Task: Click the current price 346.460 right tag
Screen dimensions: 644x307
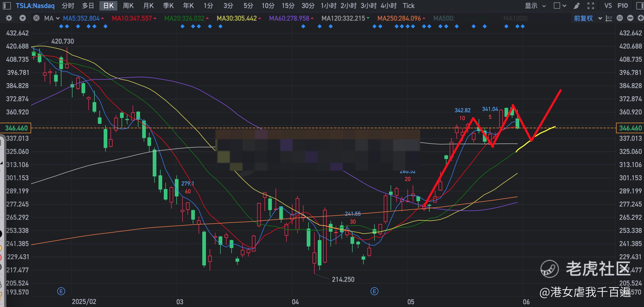Action: (630, 128)
